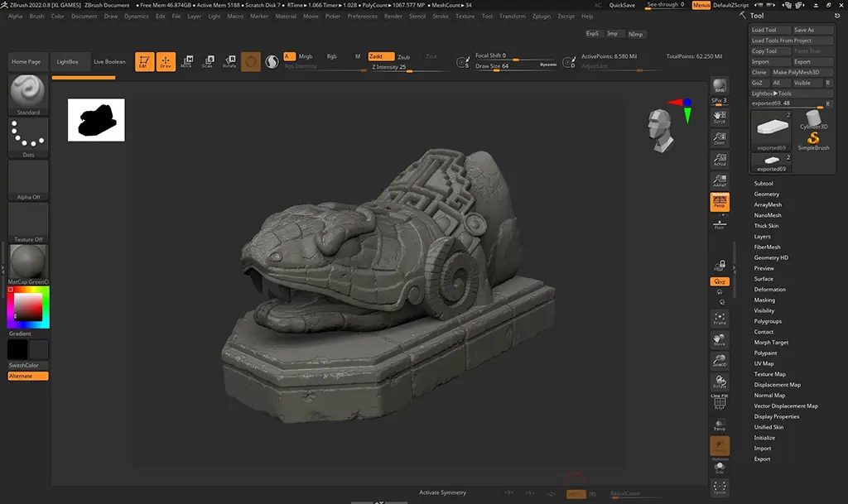The image size is (848, 504).
Task: Expand the Subtool palette section
Action: tap(763, 184)
